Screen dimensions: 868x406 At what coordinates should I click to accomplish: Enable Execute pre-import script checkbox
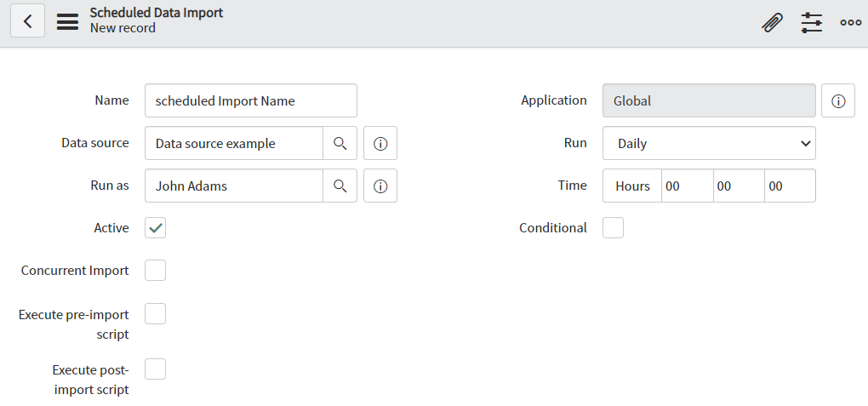[x=156, y=313]
